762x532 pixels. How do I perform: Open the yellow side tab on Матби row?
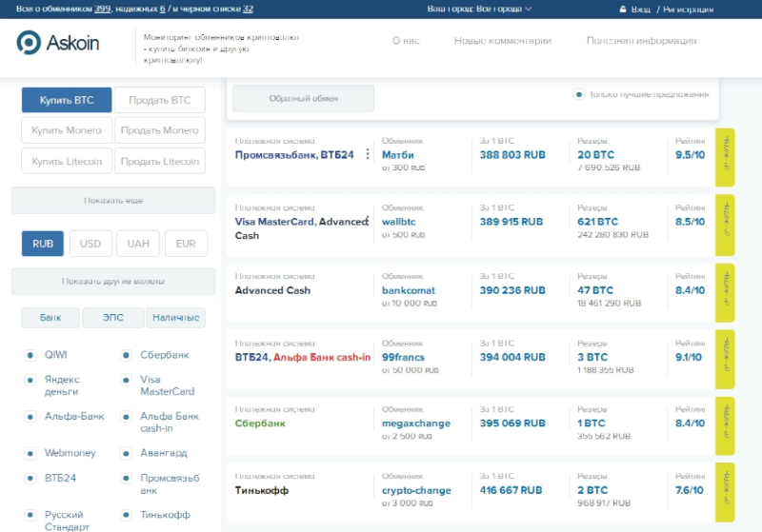725,157
